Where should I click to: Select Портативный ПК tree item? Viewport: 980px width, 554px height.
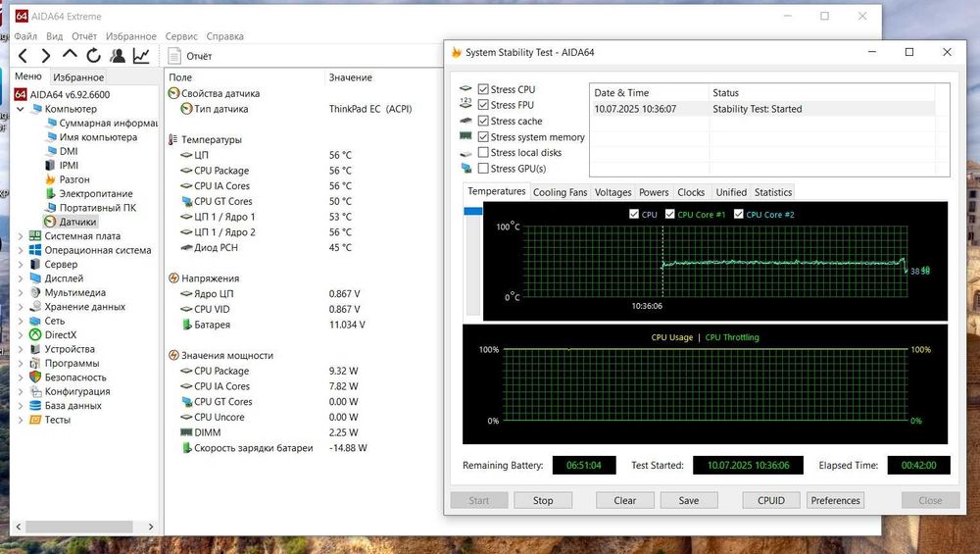(97, 208)
